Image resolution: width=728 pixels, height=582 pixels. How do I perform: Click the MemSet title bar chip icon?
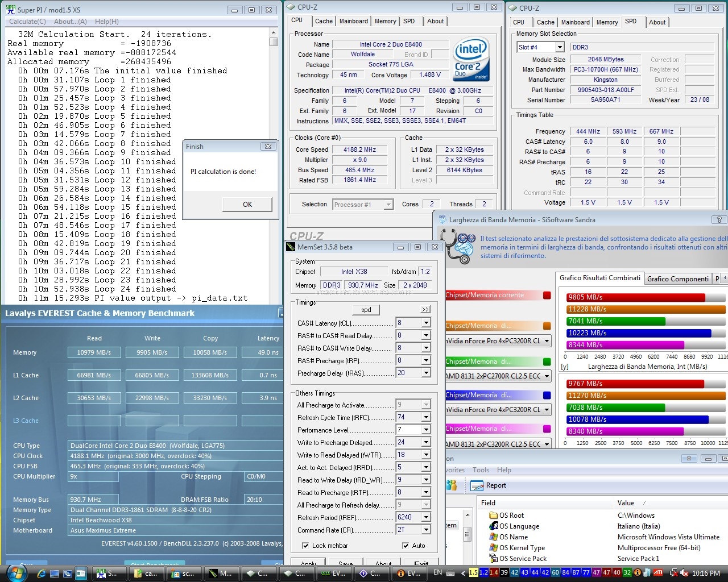tap(291, 247)
